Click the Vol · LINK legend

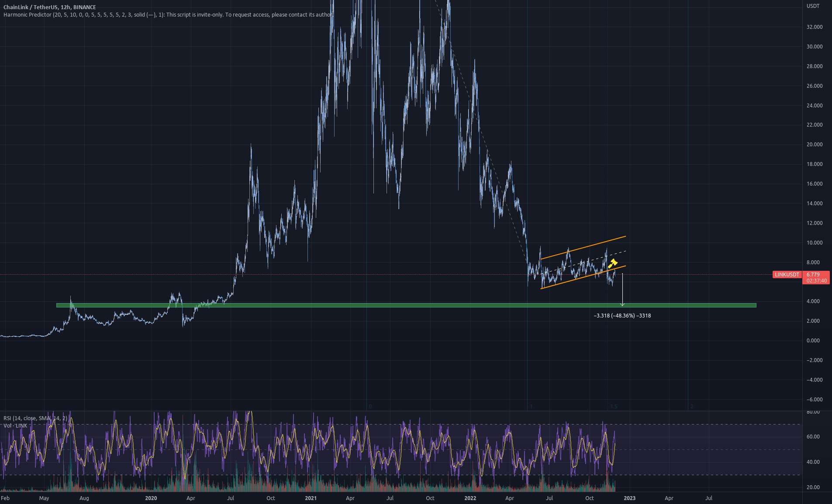(x=15, y=425)
